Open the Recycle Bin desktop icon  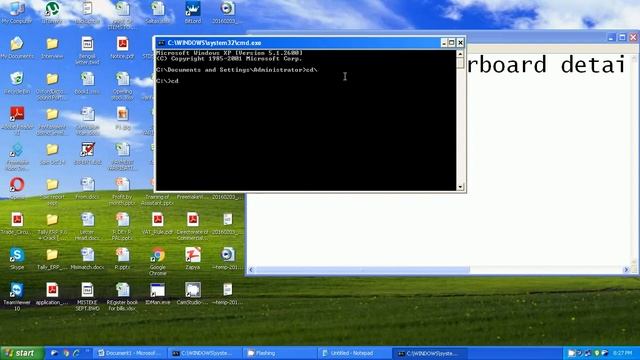[x=17, y=83]
